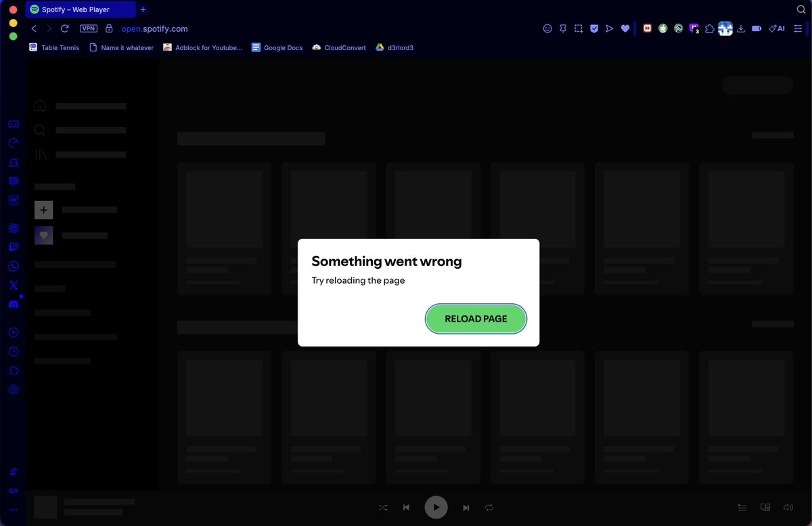Click the shield checkmark ad blocker icon
The image size is (812, 526).
[594, 28]
